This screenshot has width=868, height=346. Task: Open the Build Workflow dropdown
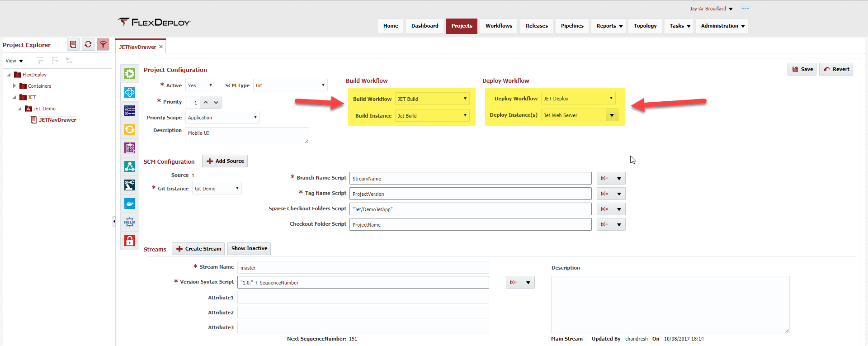(x=432, y=99)
